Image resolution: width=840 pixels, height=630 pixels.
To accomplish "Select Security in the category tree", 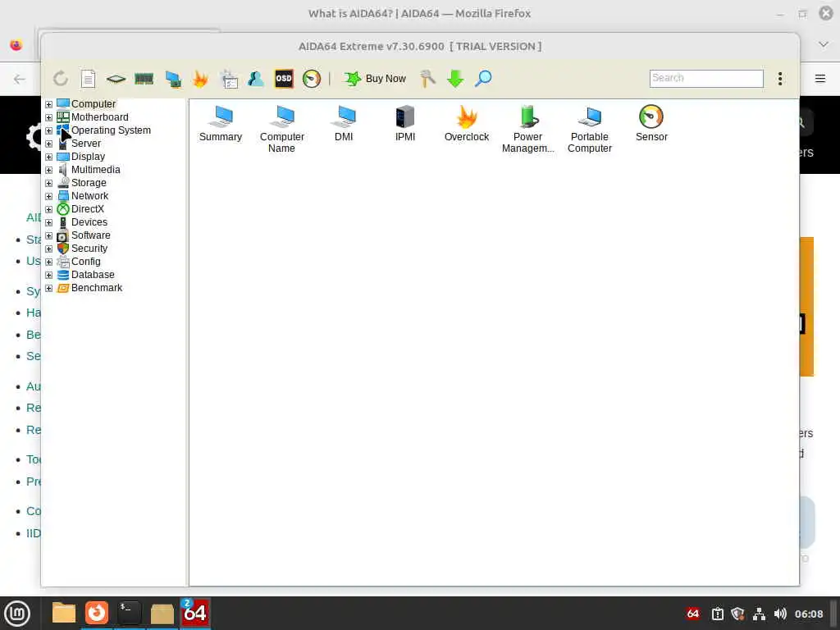I will pos(89,249).
